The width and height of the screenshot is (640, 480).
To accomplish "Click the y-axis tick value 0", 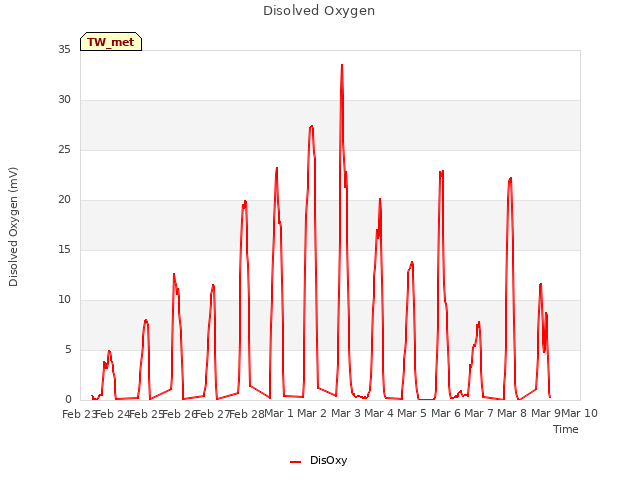I will tap(68, 400).
